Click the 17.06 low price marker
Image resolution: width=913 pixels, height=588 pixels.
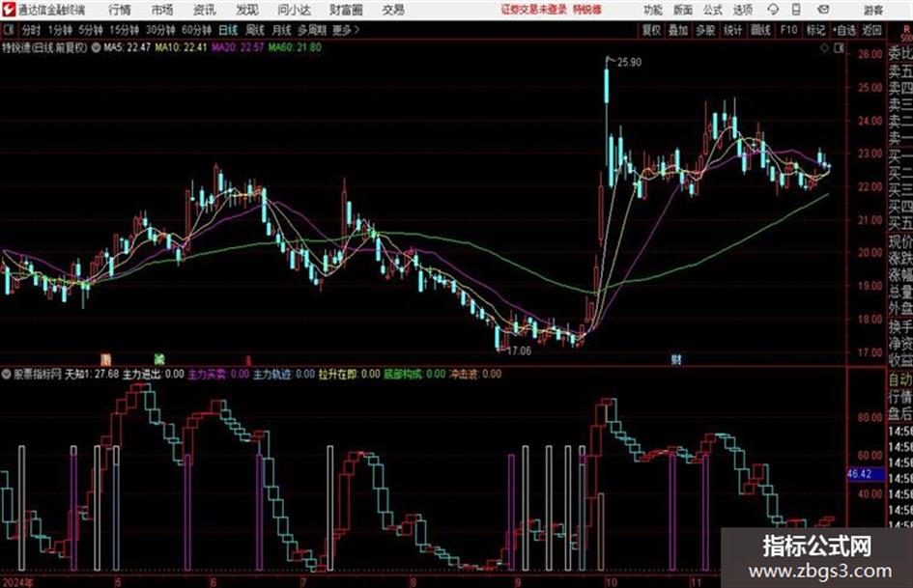pyautogui.click(x=520, y=351)
